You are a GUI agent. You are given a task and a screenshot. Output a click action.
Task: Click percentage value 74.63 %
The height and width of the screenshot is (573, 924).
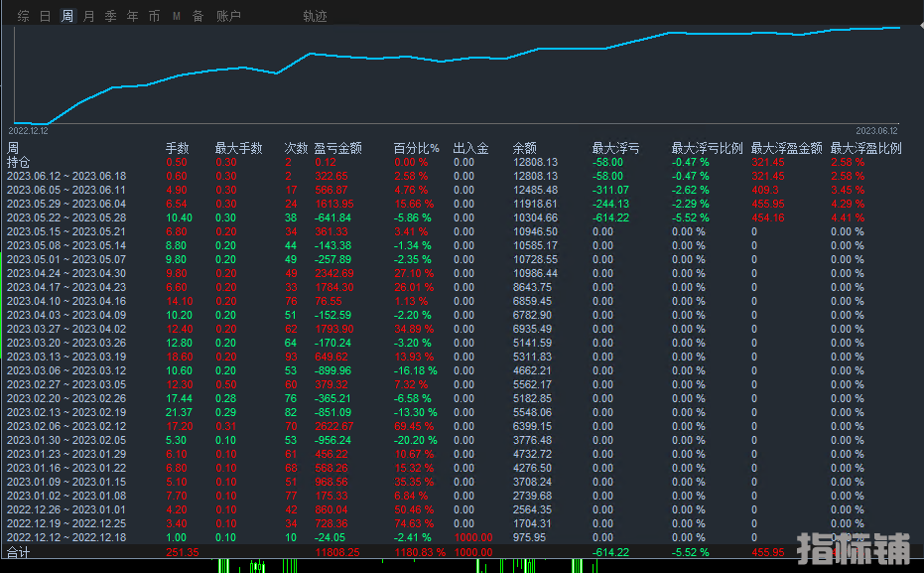pyautogui.click(x=414, y=523)
